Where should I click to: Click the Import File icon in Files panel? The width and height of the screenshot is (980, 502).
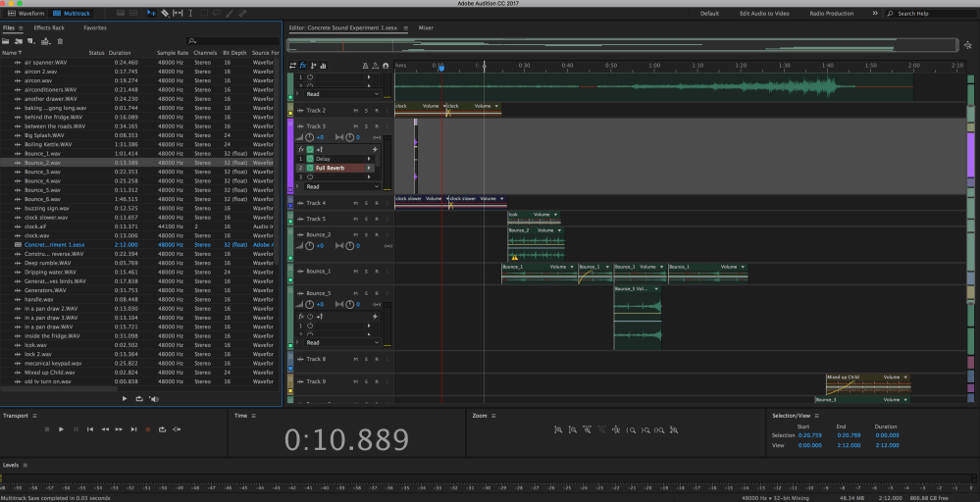click(x=19, y=41)
